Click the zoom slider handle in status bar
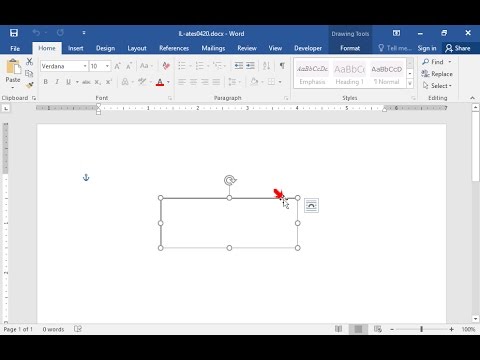The height and width of the screenshot is (360, 480). 421,329
